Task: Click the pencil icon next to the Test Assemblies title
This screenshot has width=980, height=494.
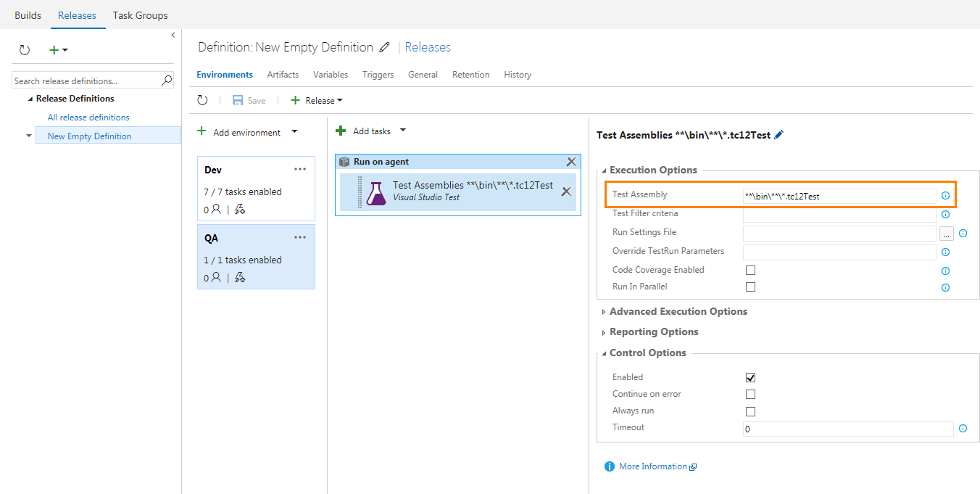Action: (779, 135)
